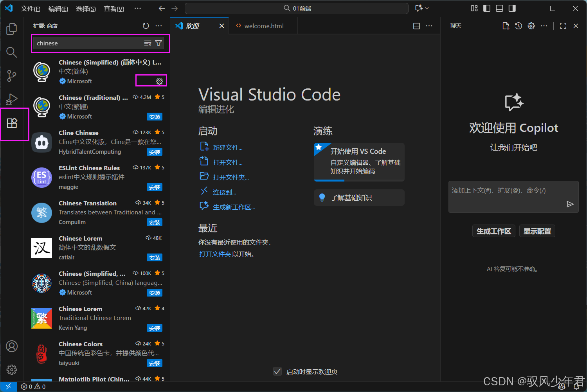Click 生成工作区 button in chat

click(x=494, y=231)
